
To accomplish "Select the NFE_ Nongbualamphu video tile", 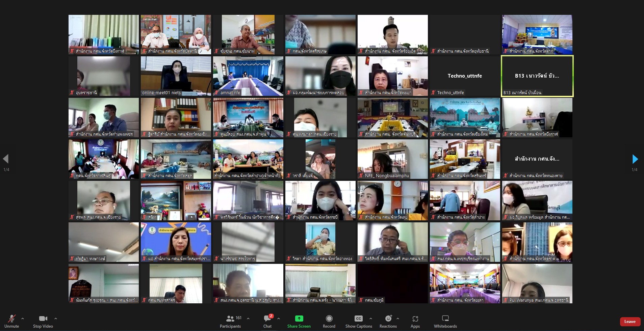I will pos(392,159).
